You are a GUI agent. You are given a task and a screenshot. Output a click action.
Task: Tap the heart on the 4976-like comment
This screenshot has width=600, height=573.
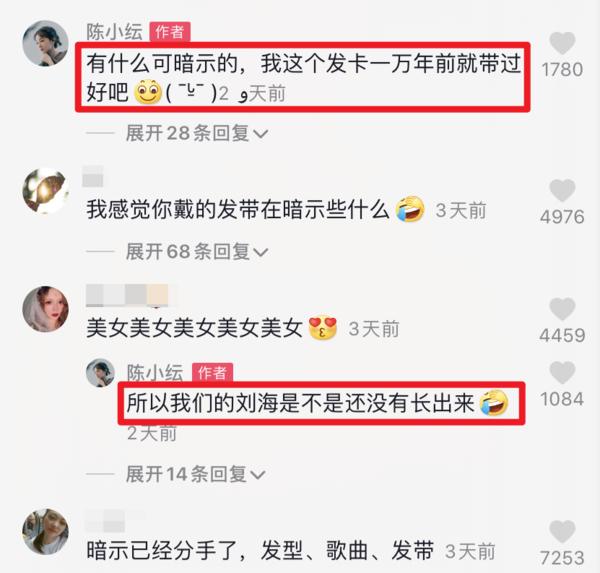point(562,190)
